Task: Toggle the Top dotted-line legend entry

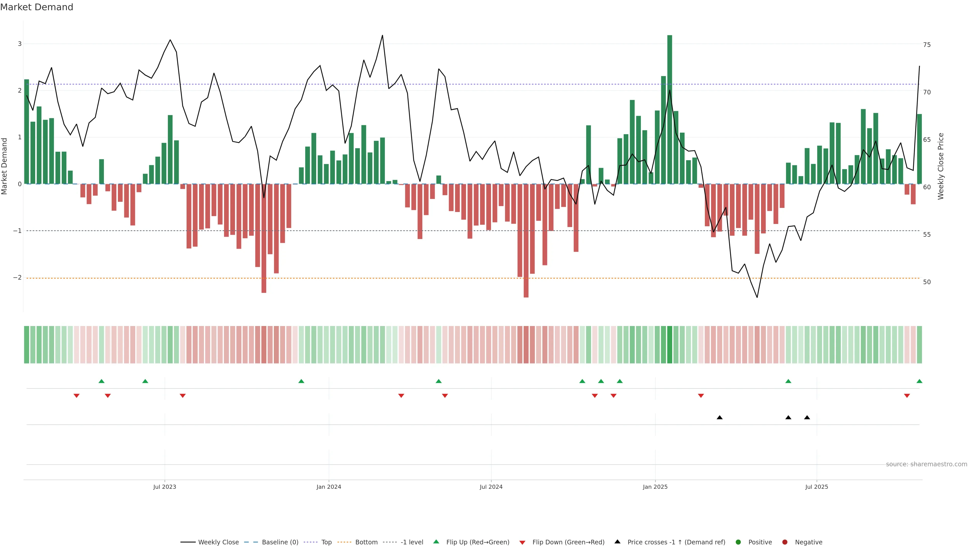Action: pos(310,542)
